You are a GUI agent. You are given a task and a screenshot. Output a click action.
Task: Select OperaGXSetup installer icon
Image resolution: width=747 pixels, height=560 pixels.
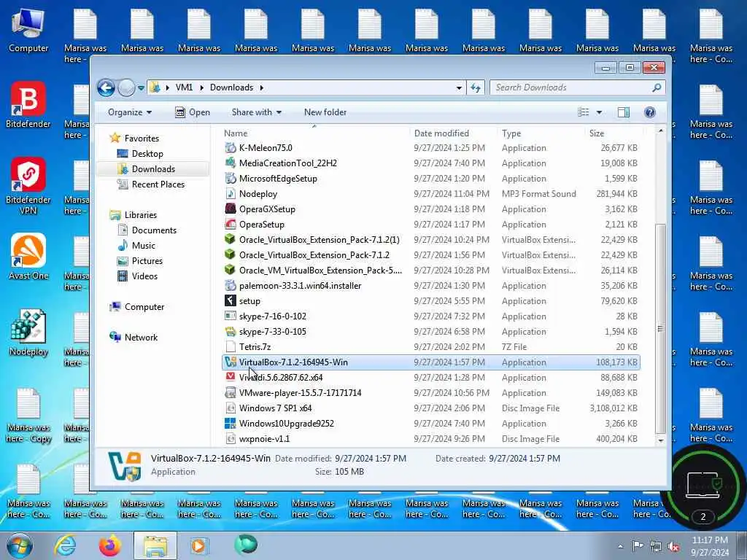coord(231,209)
